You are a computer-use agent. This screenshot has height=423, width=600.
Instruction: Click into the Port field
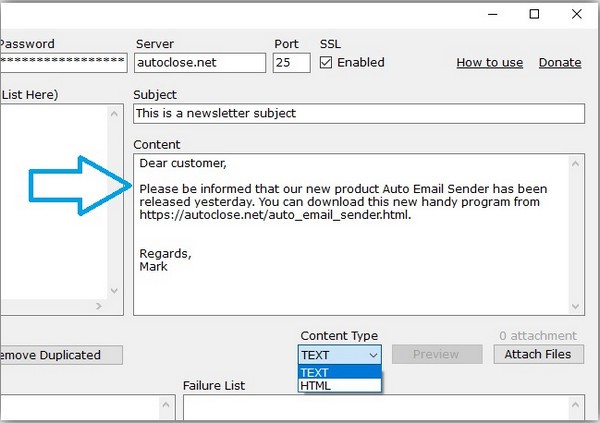(290, 62)
